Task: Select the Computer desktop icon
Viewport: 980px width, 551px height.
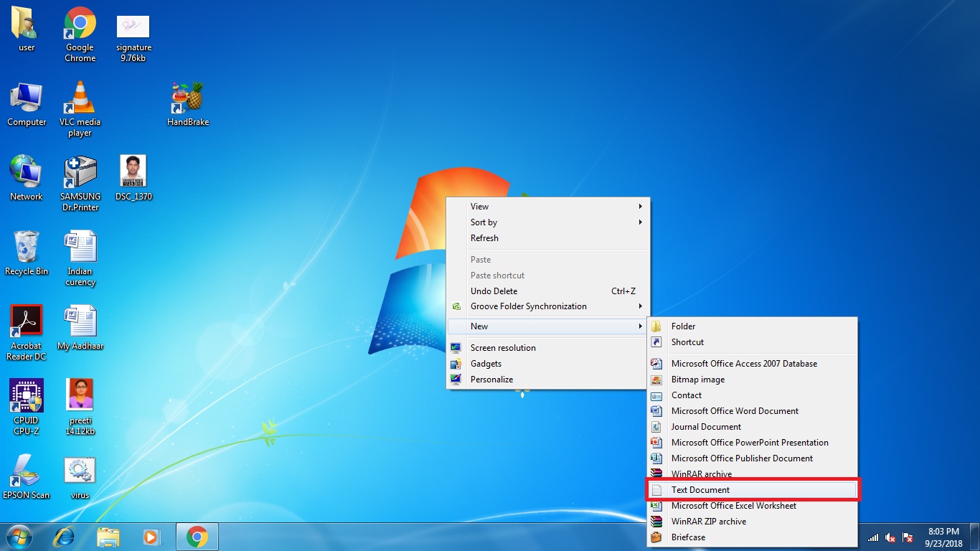Action: click(27, 105)
